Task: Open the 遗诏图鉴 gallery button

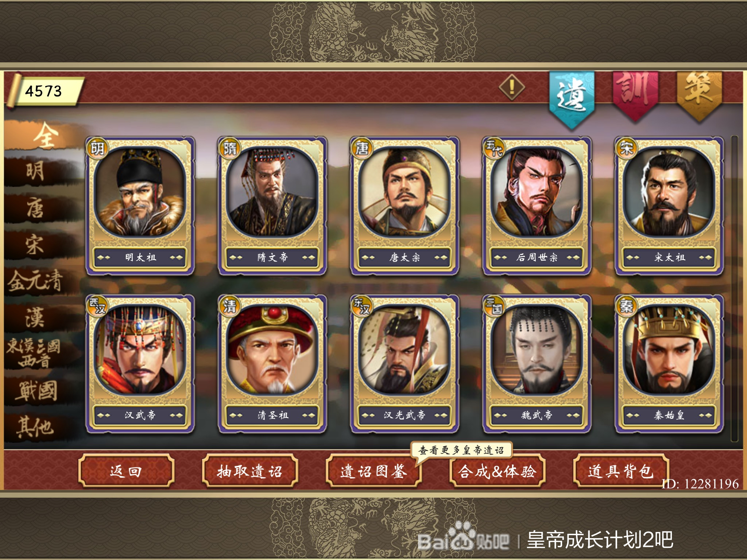Action: point(373,471)
